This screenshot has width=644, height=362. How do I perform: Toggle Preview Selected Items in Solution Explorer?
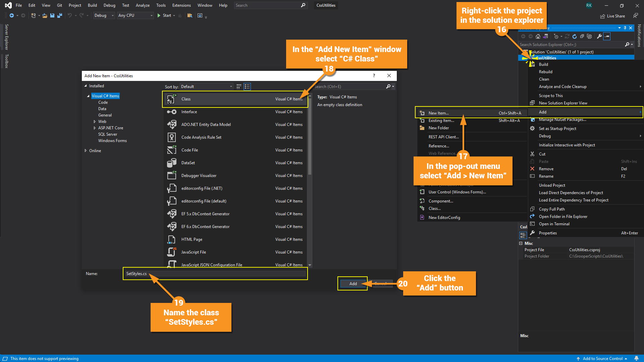coord(607,36)
